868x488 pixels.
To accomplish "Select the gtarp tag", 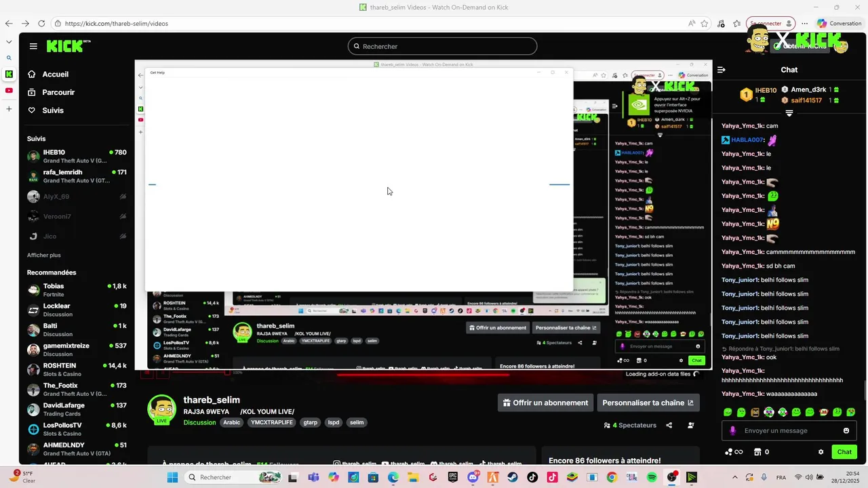I will coord(311,422).
